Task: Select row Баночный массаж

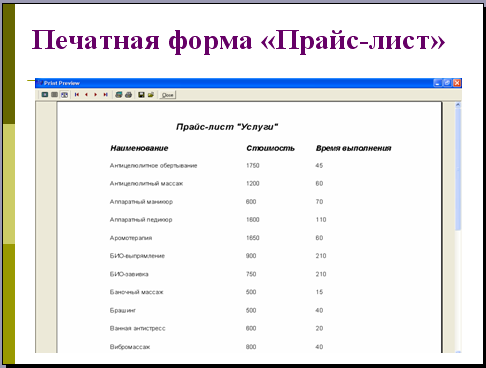Action: click(x=137, y=292)
